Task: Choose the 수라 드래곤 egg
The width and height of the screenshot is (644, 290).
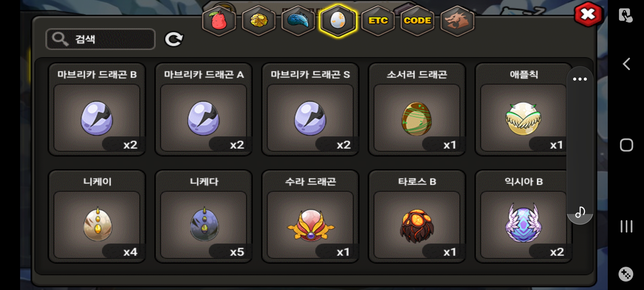Action: tap(310, 216)
